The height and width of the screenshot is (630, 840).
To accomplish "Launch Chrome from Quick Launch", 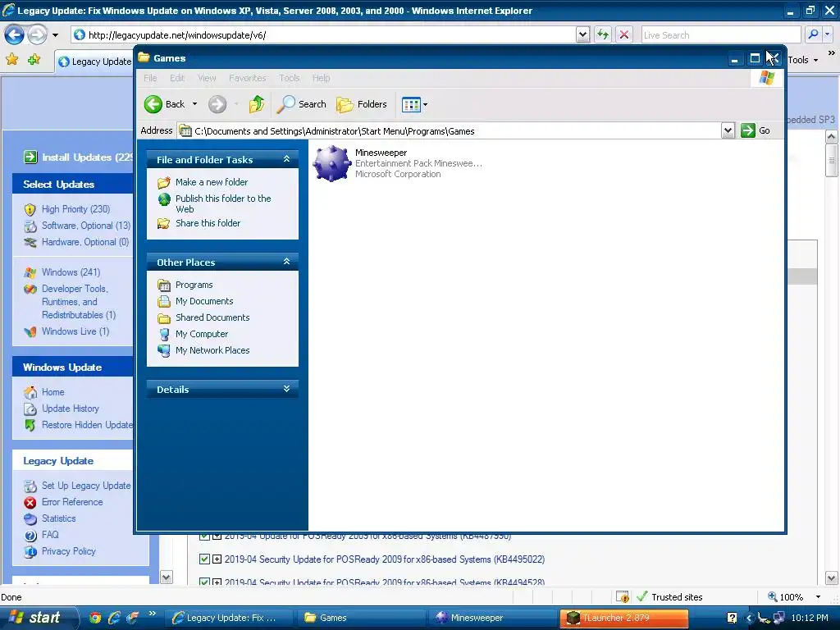I will coord(95,618).
